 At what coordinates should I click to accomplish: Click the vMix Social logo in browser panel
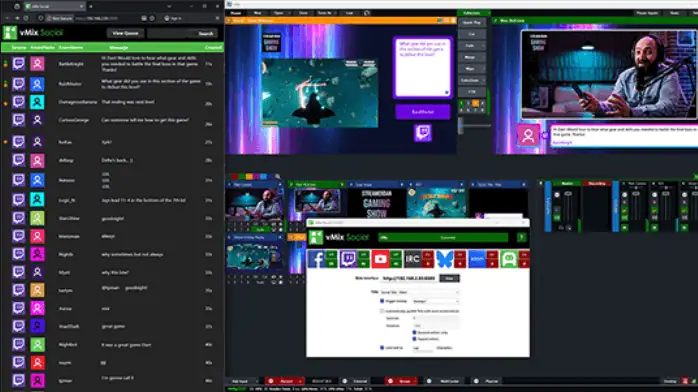pos(33,32)
